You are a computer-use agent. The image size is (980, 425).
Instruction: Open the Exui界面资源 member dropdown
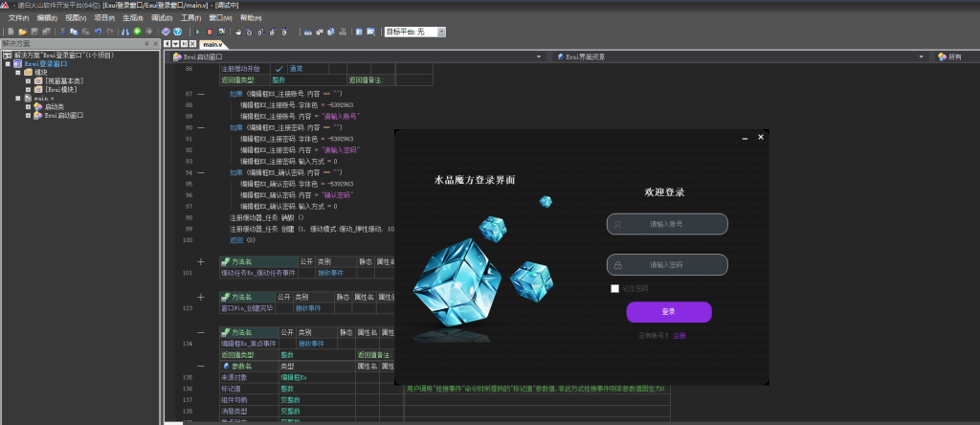(x=922, y=56)
